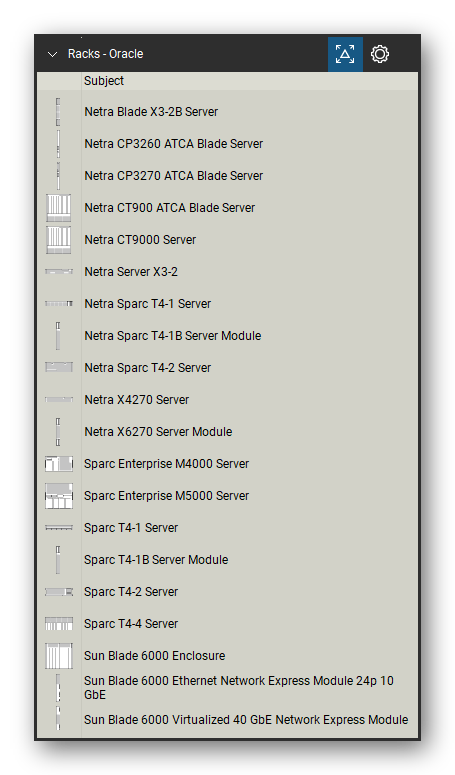Select the Sun Blade 6000 Ethernet Network Express icon

click(58, 688)
